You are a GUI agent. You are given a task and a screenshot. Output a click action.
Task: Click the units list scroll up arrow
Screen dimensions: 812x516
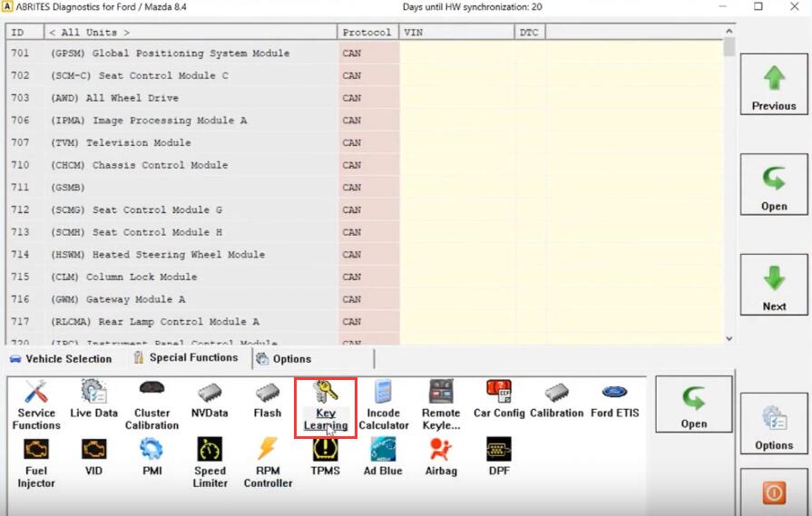point(729,31)
